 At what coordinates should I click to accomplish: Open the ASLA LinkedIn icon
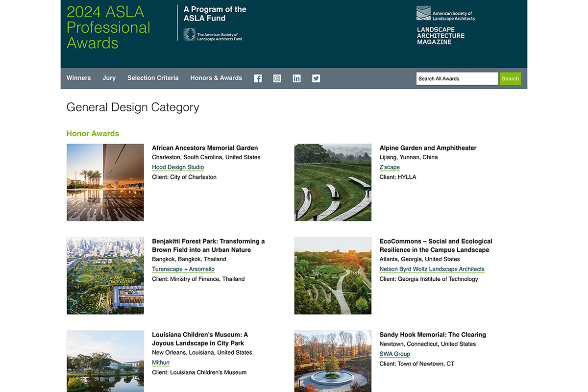tap(296, 78)
